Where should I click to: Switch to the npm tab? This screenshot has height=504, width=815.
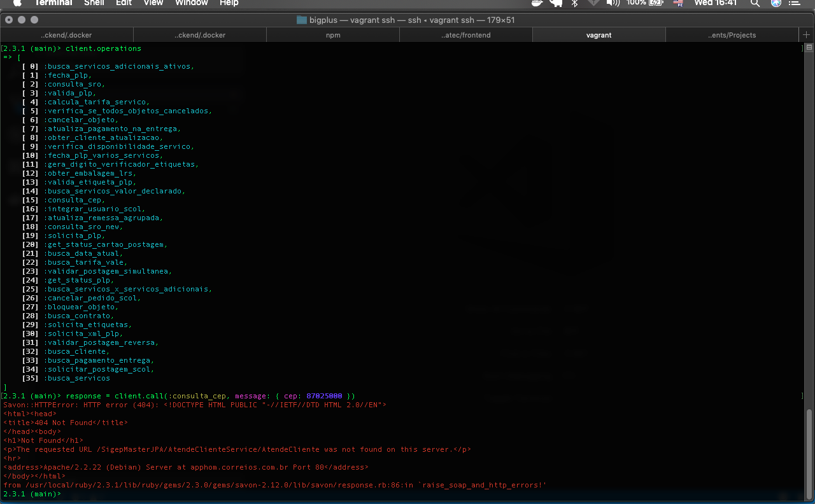tap(333, 35)
